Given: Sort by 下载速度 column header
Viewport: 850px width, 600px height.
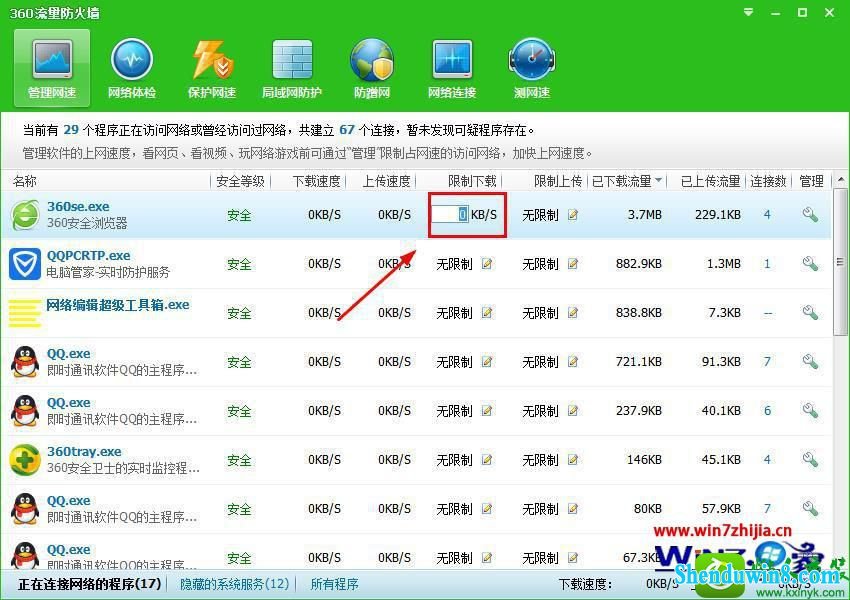Looking at the screenshot, I should [317, 181].
